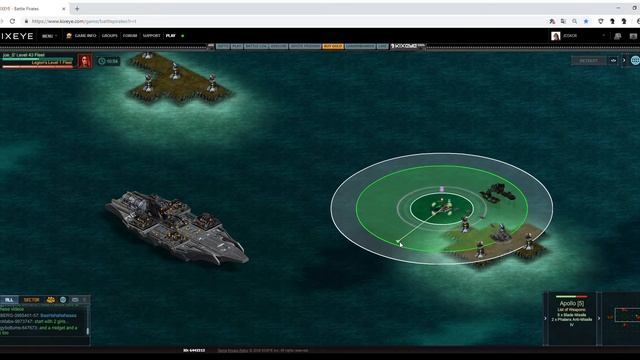This screenshot has height=360, width=640.
Task: Click the zoom magnifier icon in address bar
Action: pos(574,21)
